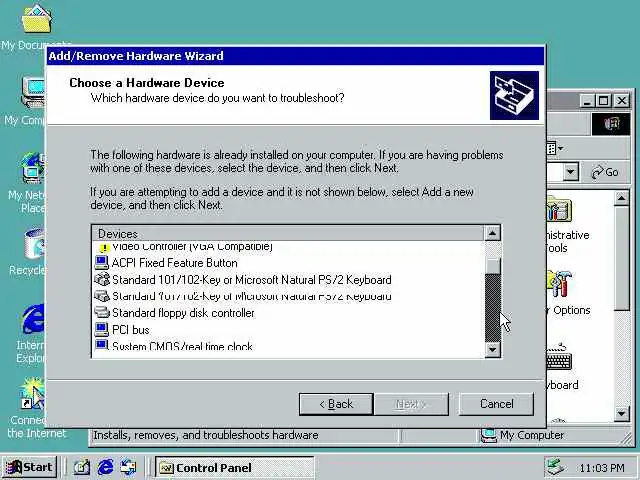The width and height of the screenshot is (640, 480).
Task: Click the PCI bus device icon
Action: (x=101, y=329)
